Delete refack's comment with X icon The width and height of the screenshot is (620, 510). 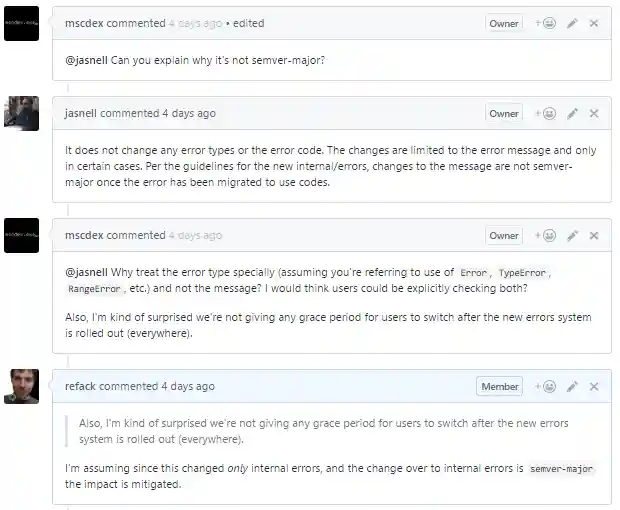pyautogui.click(x=594, y=387)
